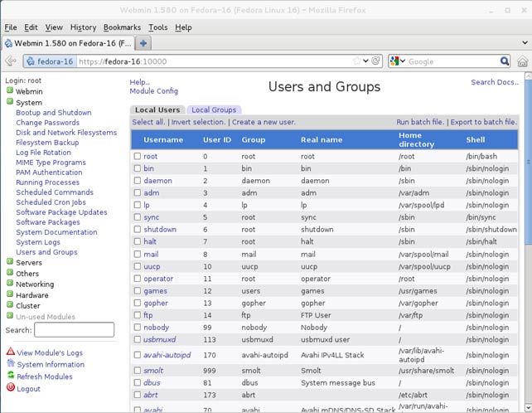Click the View Module's Logs warning icon
This screenshot has width=532, height=413.
[x=11, y=352]
